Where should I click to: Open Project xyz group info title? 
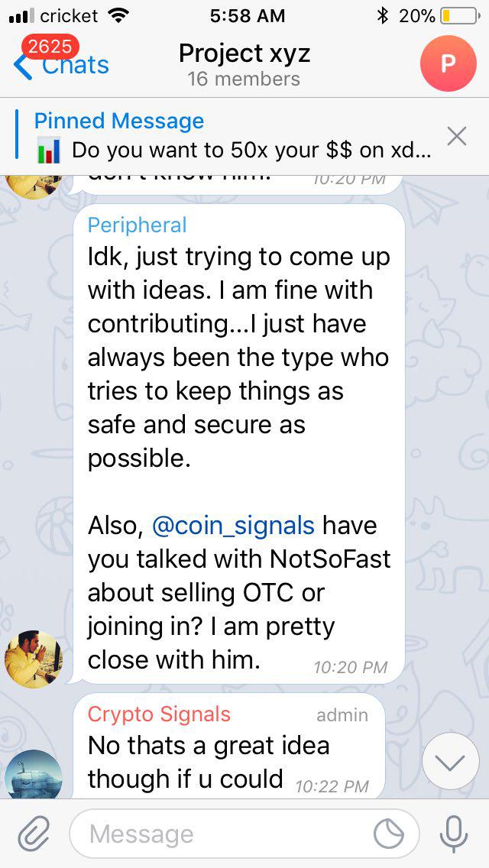244,53
